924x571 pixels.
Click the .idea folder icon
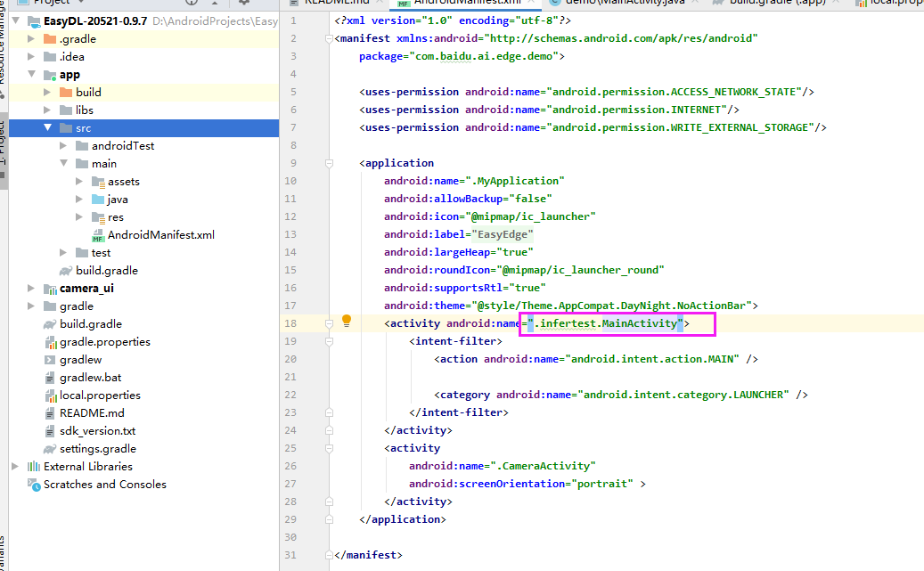pyautogui.click(x=50, y=57)
